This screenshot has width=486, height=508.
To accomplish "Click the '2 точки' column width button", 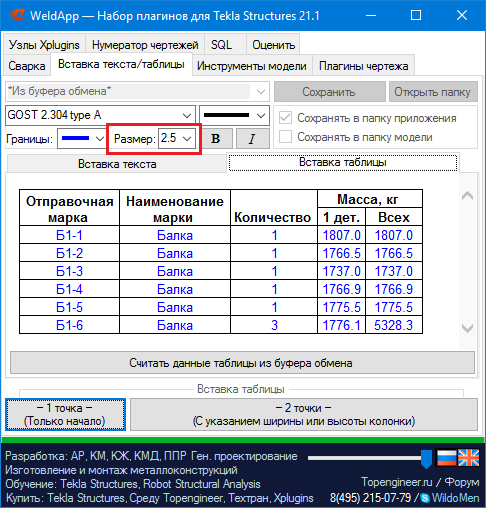I will coord(304,414).
